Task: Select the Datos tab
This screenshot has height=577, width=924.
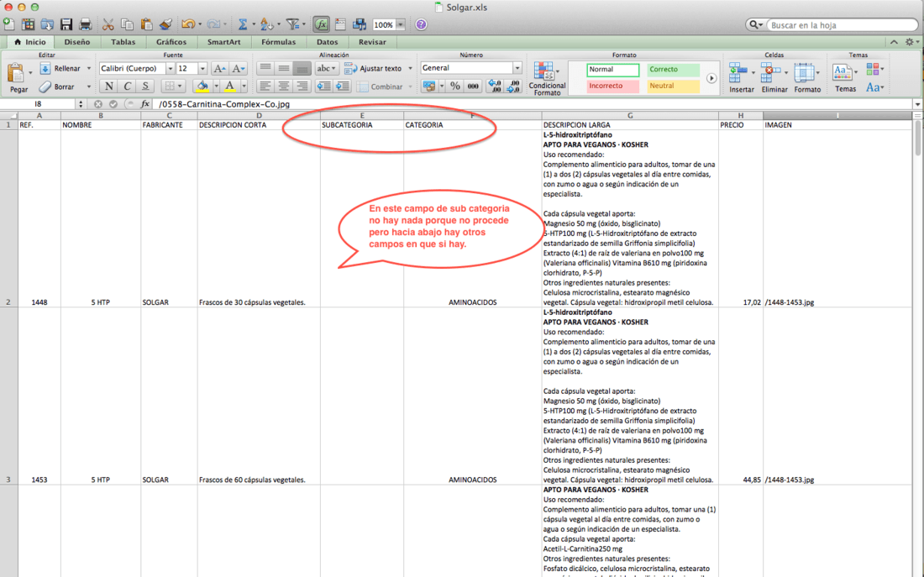Action: 327,42
